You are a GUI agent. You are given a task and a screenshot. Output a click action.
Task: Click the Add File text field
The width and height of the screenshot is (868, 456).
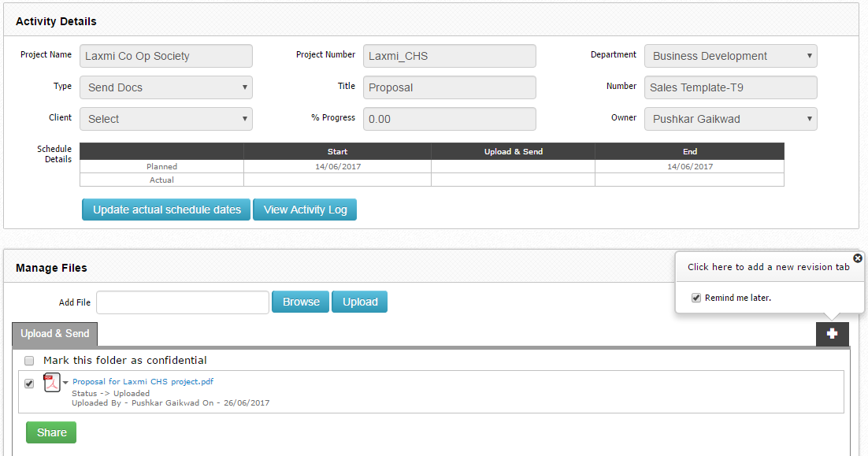coord(183,302)
